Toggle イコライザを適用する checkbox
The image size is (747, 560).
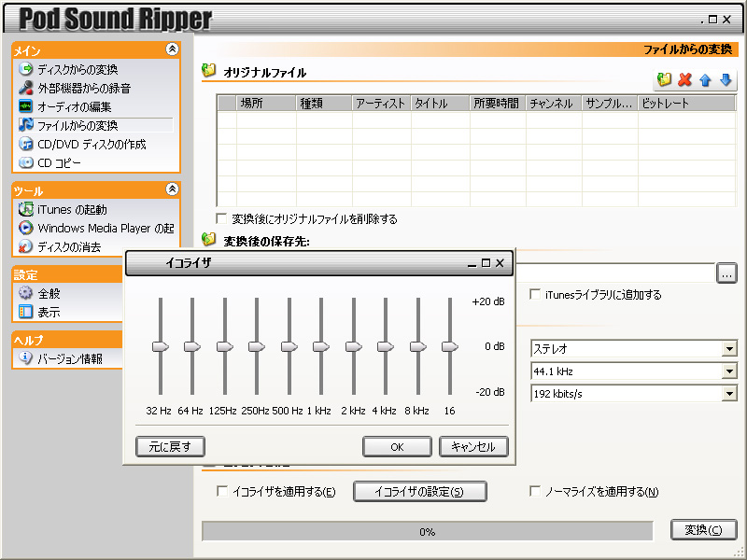(222, 492)
